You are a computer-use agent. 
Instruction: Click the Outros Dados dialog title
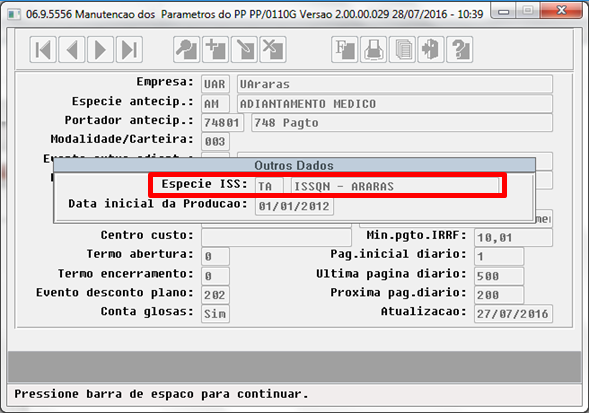coord(294,165)
